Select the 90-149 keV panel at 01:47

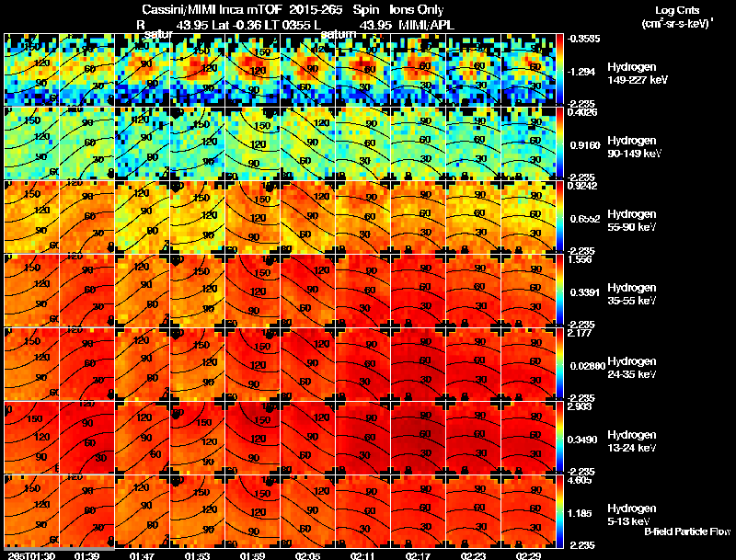(143, 143)
